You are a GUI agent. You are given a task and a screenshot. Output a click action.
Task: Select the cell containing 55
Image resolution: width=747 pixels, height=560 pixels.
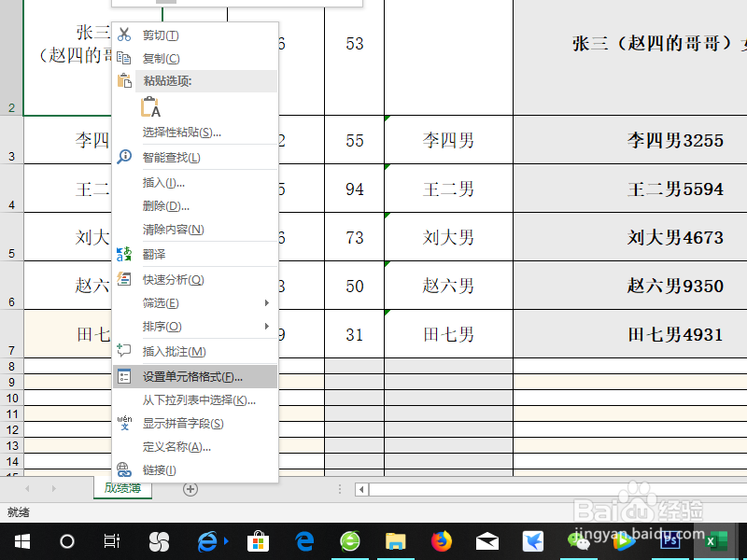click(355, 140)
